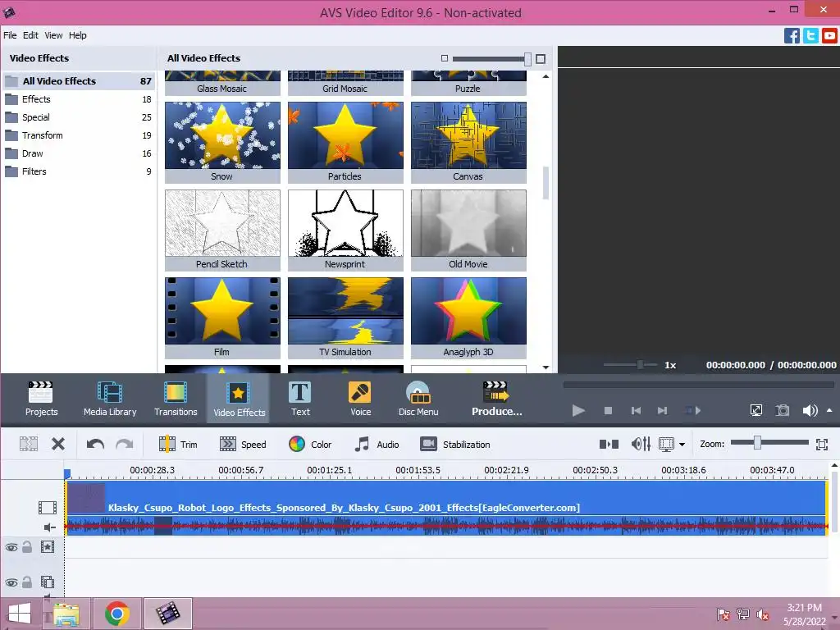This screenshot has width=840, height=630.
Task: Click the delete X icon on timeline toolbar
Action: pyautogui.click(x=58, y=444)
